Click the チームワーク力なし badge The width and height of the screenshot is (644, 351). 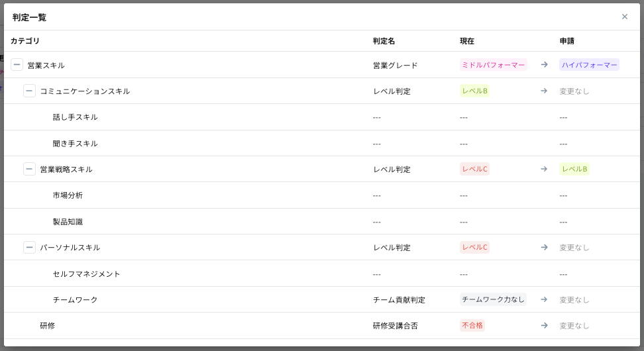[x=493, y=299]
